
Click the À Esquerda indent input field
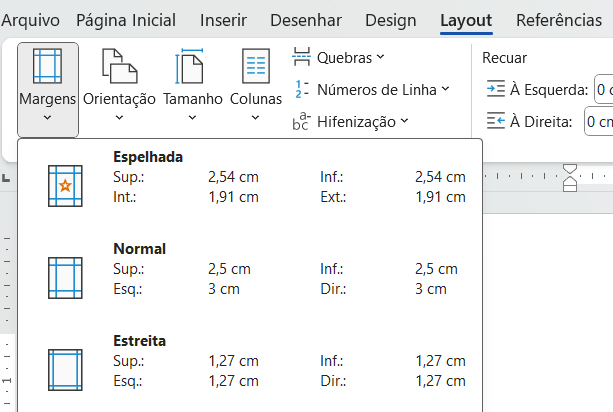[603, 90]
